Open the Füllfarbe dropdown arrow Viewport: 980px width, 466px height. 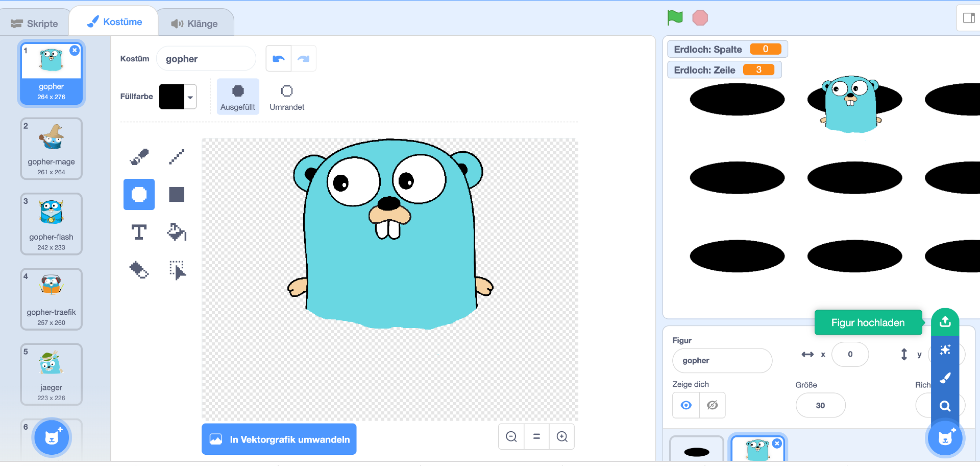click(190, 97)
